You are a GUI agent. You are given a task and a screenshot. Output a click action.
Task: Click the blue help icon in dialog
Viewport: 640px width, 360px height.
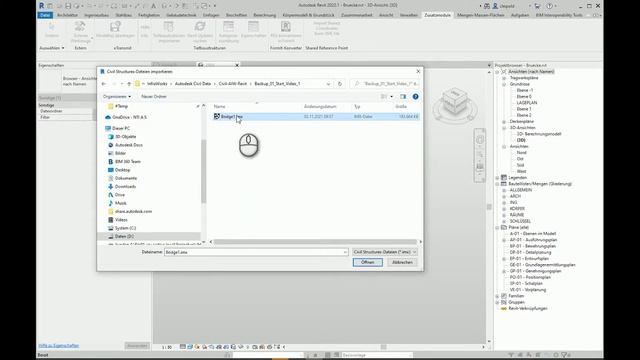415,97
